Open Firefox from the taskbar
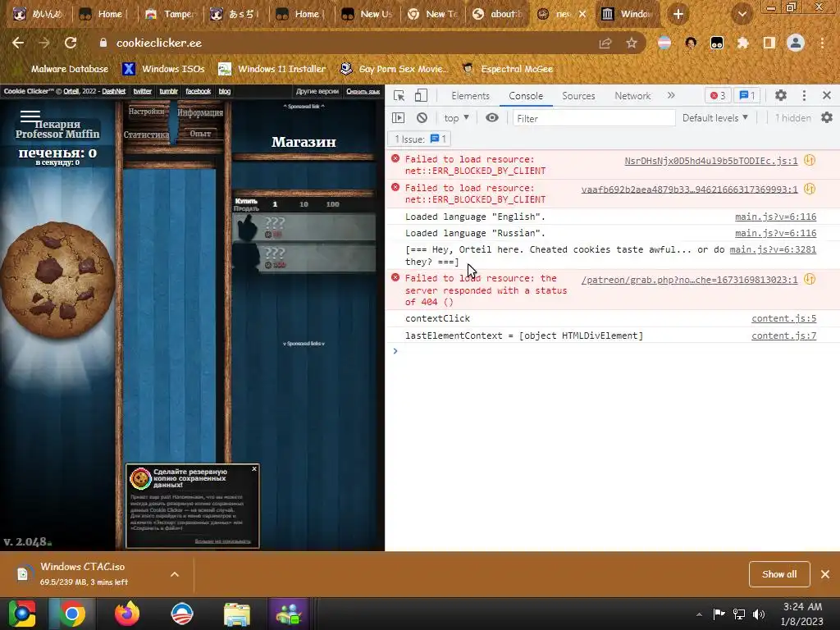The image size is (840, 630). tap(127, 614)
